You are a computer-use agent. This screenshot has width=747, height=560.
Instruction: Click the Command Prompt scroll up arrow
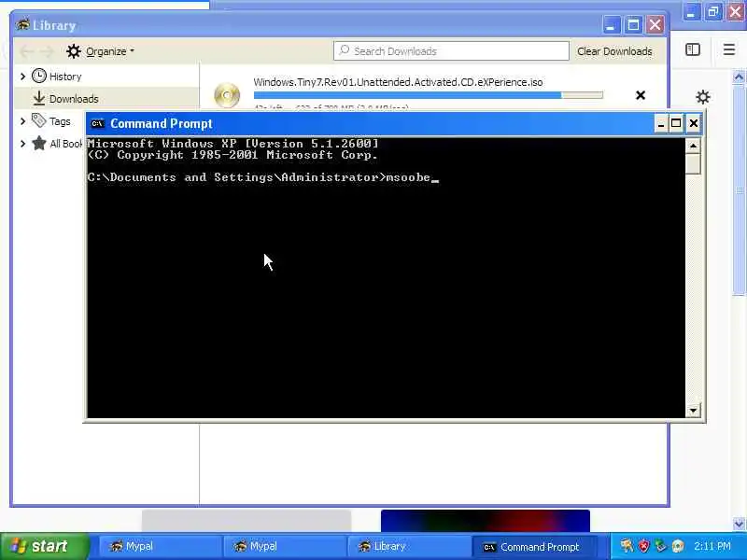coord(693,146)
